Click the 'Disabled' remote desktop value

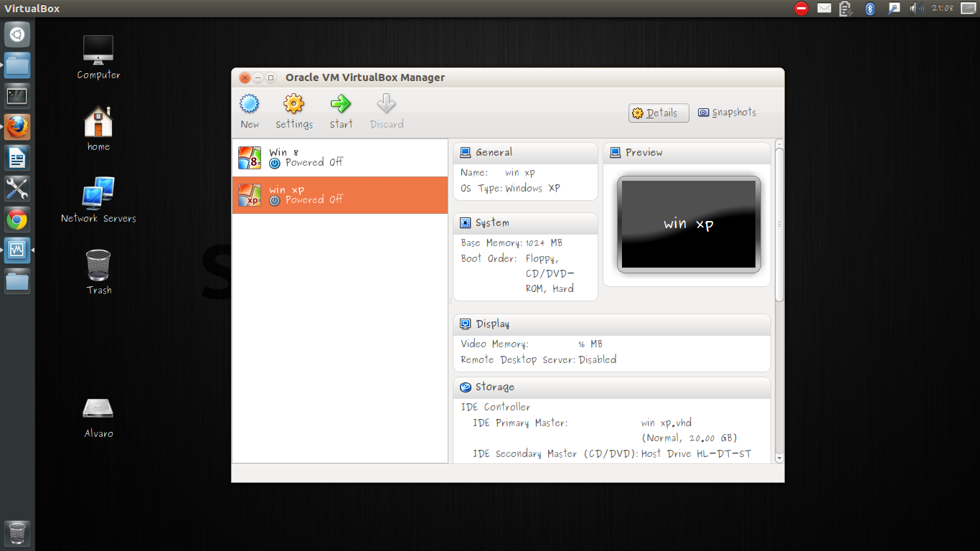coord(598,360)
